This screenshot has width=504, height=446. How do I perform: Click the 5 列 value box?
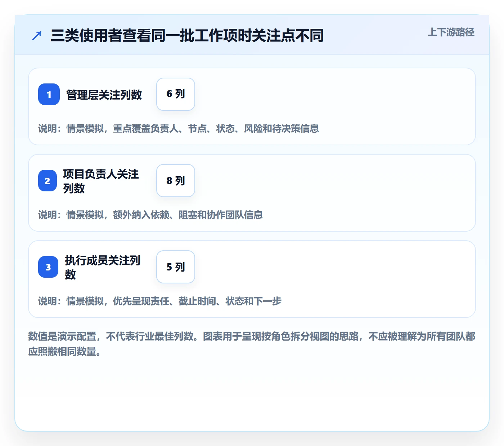[x=176, y=267]
